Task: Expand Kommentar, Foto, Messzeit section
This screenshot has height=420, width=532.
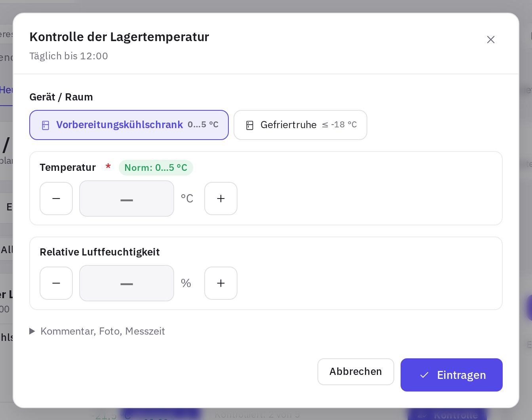Action: click(97, 331)
